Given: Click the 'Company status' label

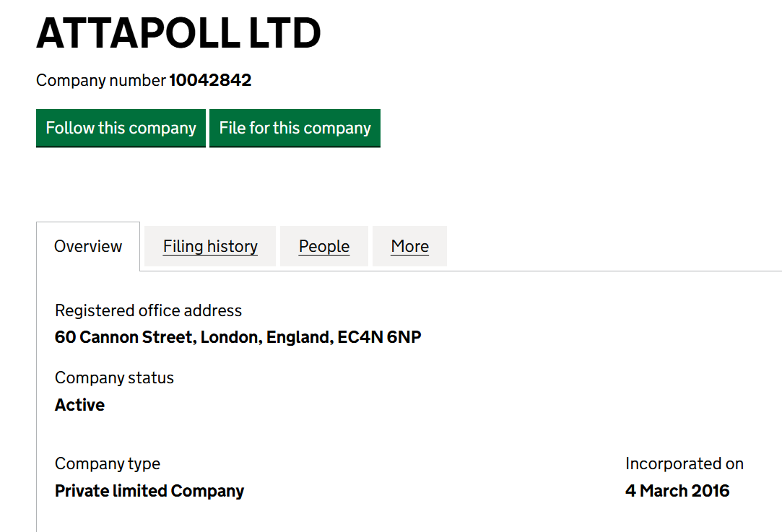Looking at the screenshot, I should (x=114, y=378).
